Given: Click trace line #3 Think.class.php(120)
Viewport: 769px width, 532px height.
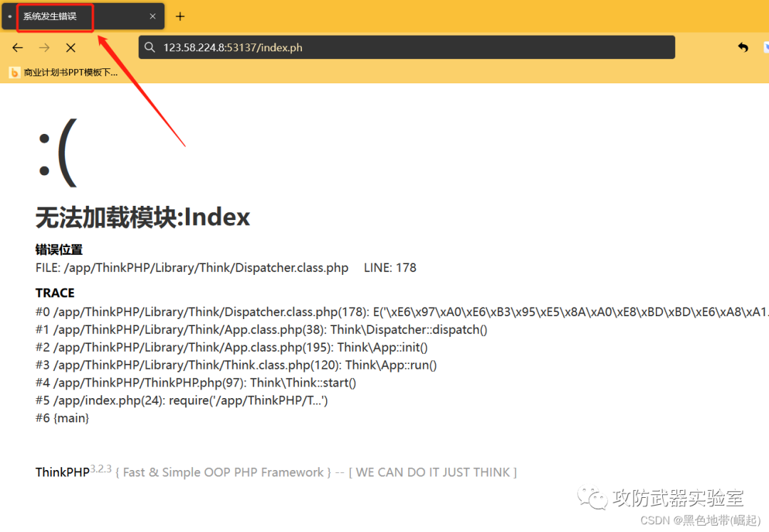Looking at the screenshot, I should click(x=236, y=365).
